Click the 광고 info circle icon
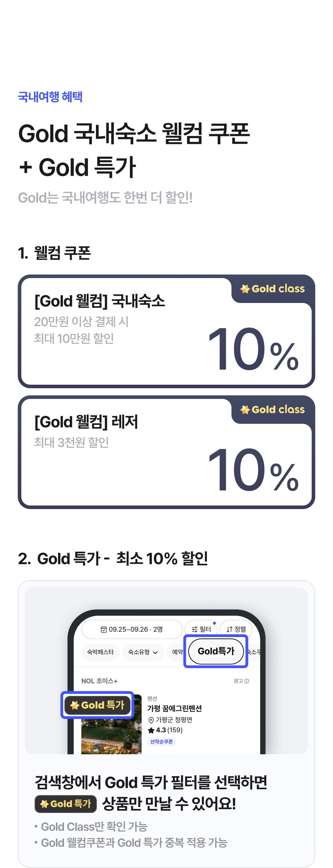The image size is (333, 868). [247, 681]
